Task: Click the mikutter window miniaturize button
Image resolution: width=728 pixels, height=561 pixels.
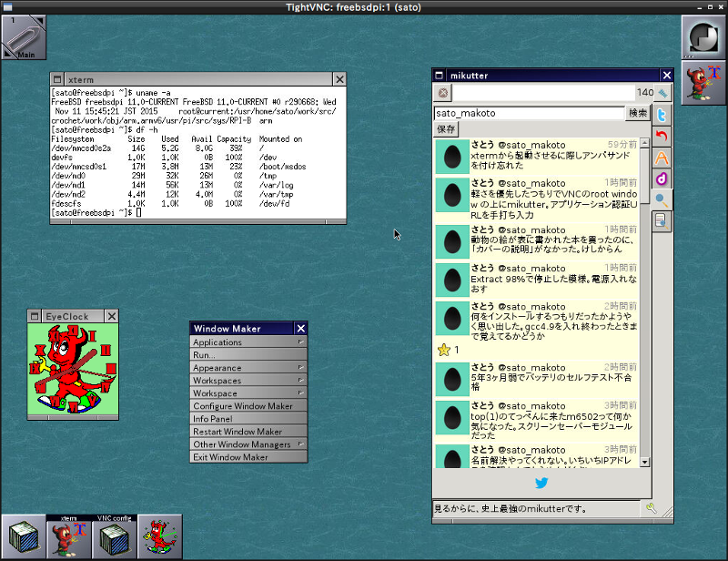Action: [x=439, y=76]
